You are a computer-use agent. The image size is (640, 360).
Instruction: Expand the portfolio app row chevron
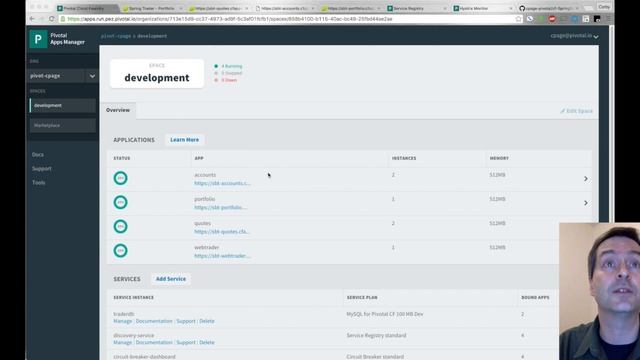click(586, 203)
